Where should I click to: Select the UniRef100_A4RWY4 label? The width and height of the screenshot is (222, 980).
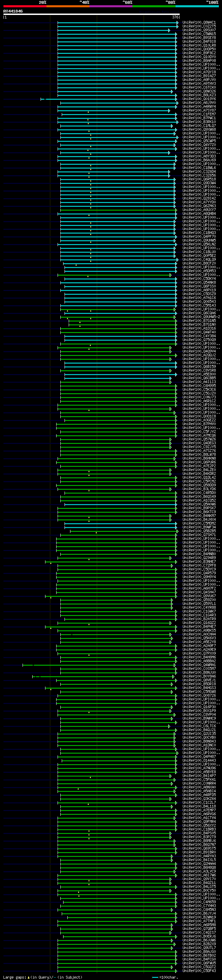click(x=199, y=106)
